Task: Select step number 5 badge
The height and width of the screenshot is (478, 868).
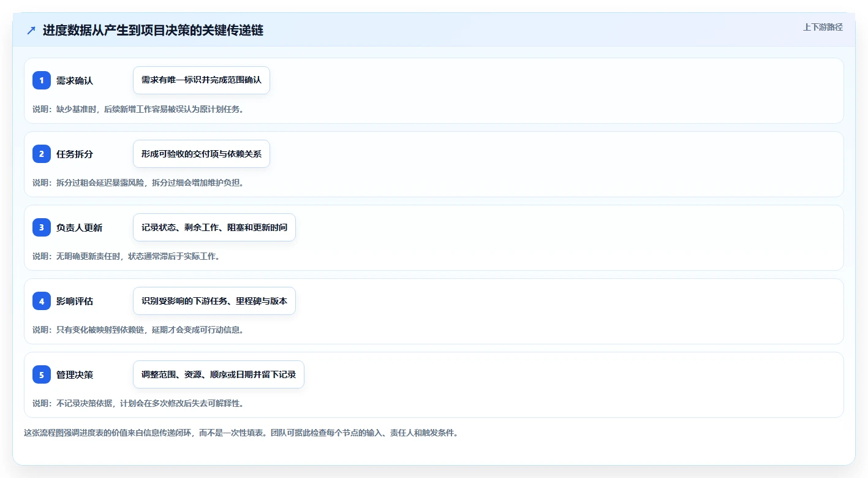Action: (x=42, y=374)
